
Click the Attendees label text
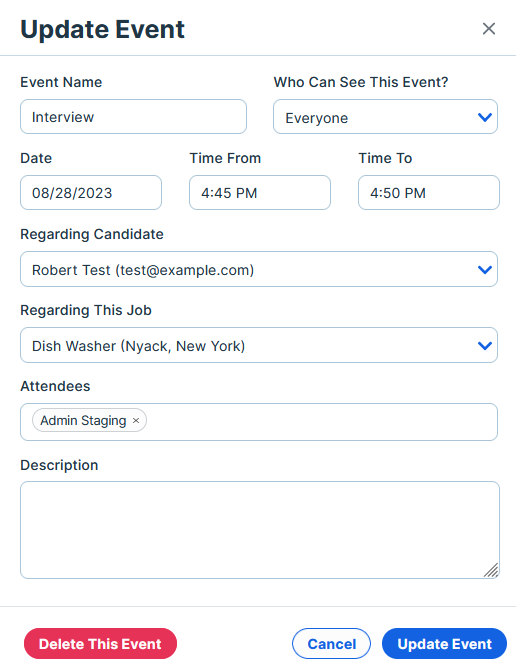tap(55, 386)
